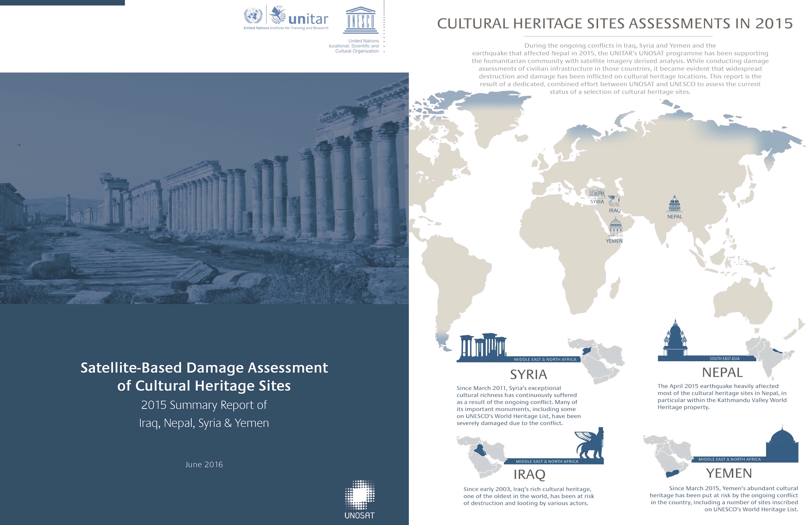This screenshot has height=525, width=812.
Task: Click 'United Nations Institute for Training and Research' text
Action: (286, 28)
